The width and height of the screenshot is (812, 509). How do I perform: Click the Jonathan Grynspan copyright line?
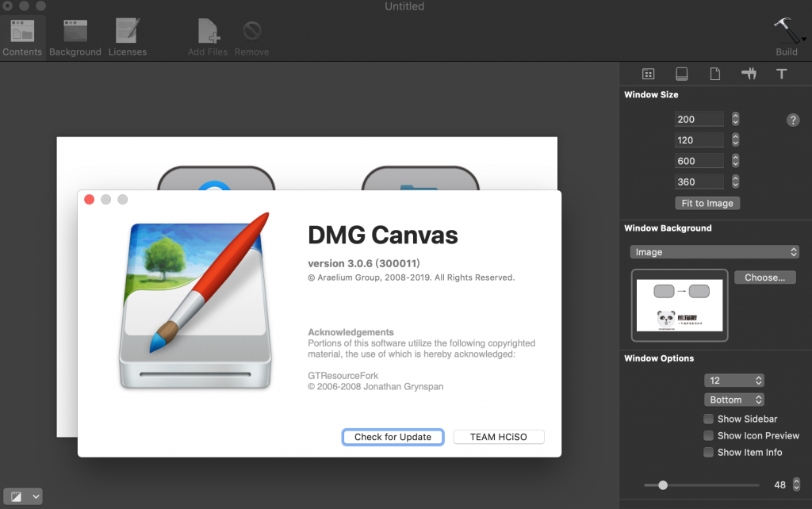click(x=375, y=387)
